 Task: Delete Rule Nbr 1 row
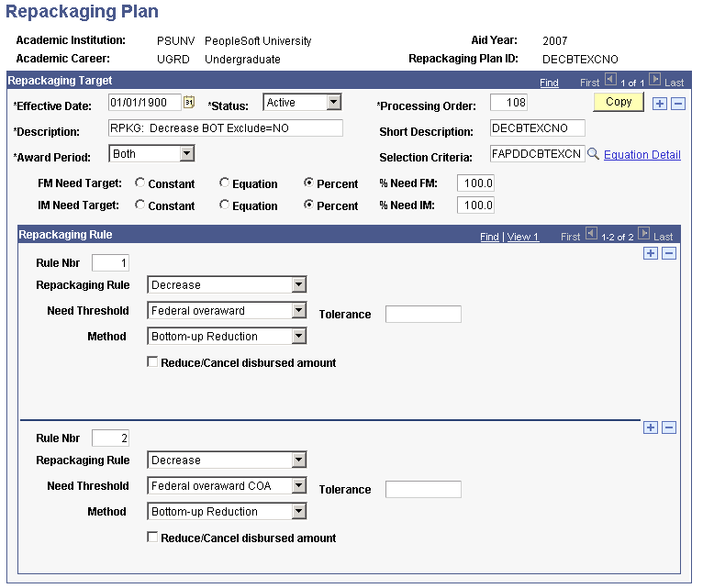point(668,253)
